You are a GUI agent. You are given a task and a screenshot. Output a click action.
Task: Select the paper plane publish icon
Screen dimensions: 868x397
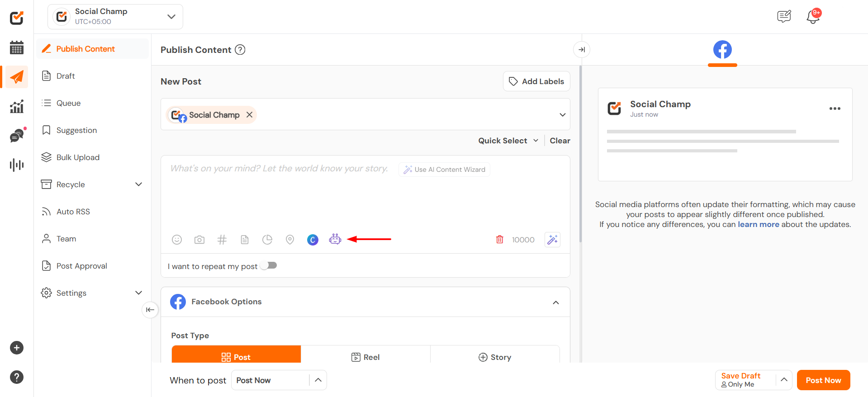click(x=17, y=77)
